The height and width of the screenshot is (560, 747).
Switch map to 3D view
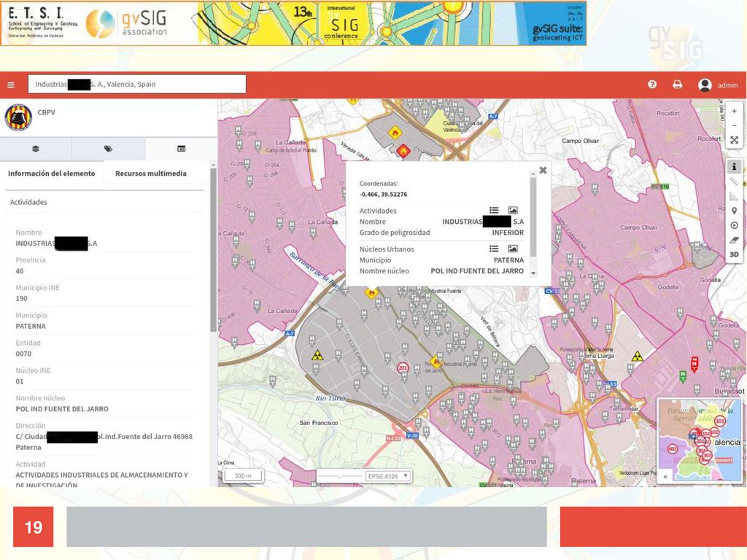point(734,254)
